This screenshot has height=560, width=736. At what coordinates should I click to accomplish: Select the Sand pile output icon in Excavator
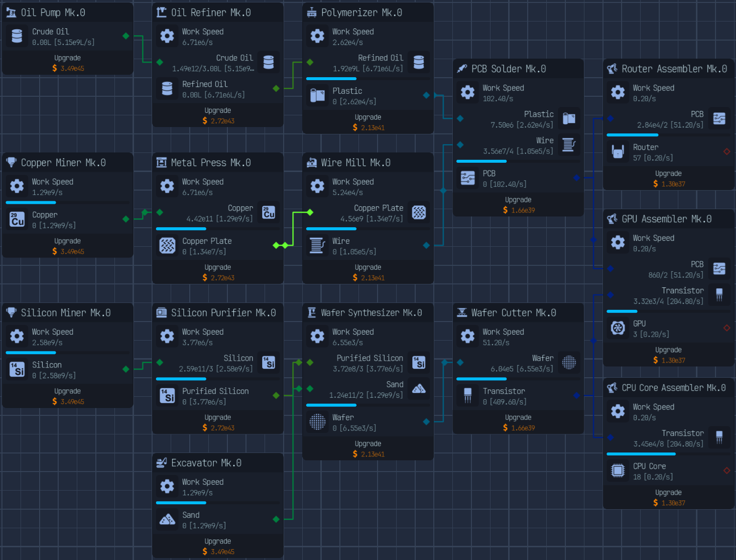tap(167, 520)
